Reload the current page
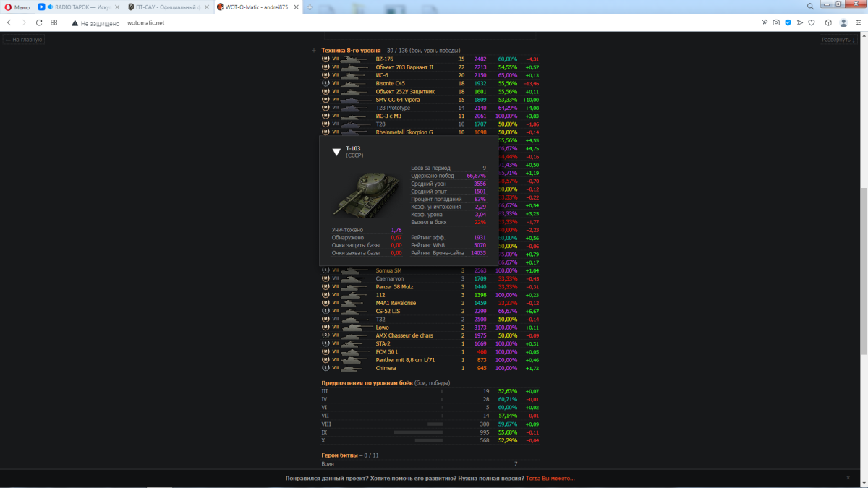Screen dimensions: 868x488 (39, 22)
